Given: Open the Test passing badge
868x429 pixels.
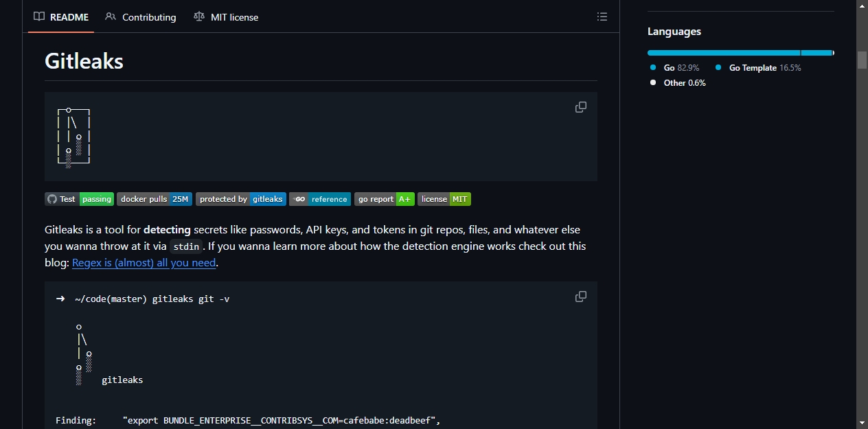Looking at the screenshot, I should (80, 199).
